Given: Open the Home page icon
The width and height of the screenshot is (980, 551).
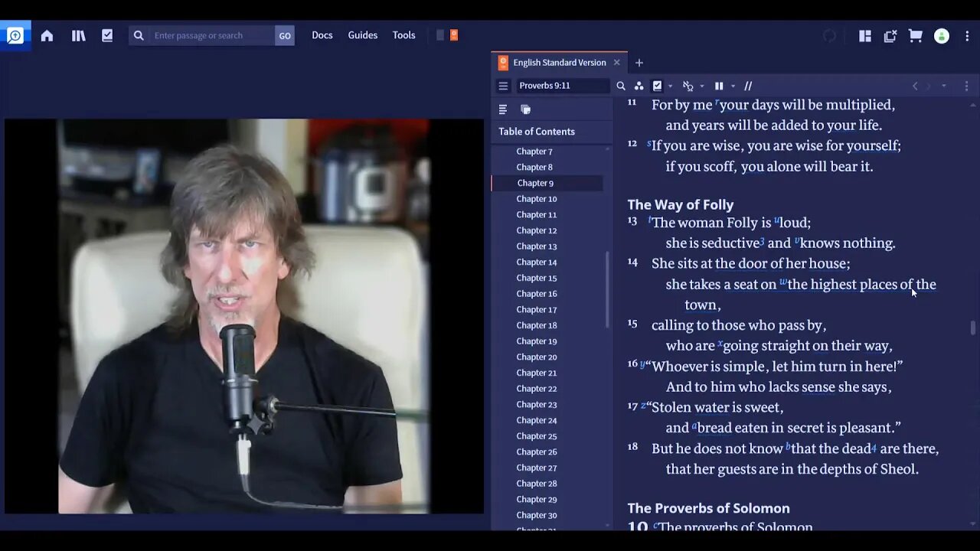Looking at the screenshot, I should click(x=47, y=35).
